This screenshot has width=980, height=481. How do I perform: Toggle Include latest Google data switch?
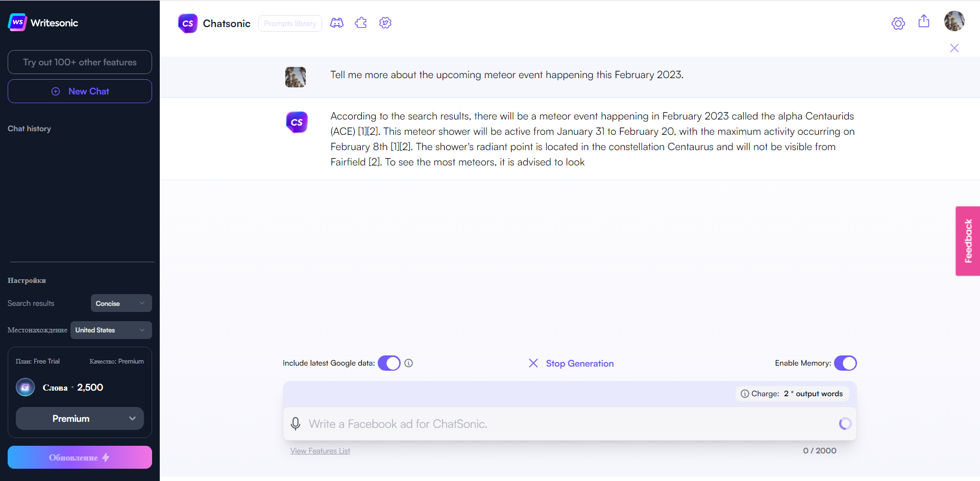(x=389, y=363)
